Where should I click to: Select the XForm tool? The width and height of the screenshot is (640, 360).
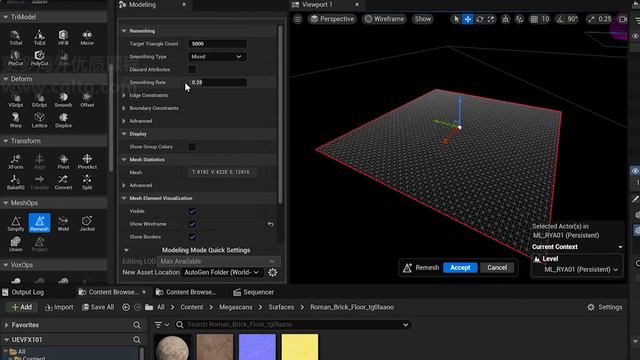(16, 162)
